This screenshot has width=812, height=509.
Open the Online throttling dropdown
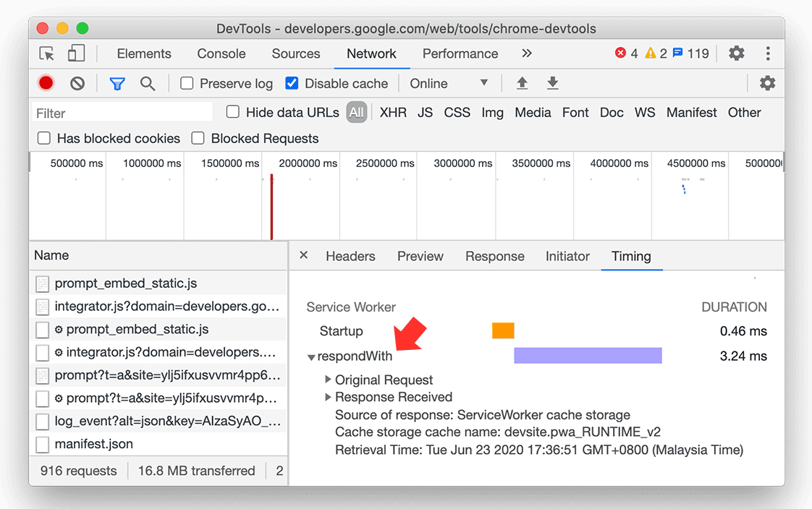pyautogui.click(x=450, y=83)
